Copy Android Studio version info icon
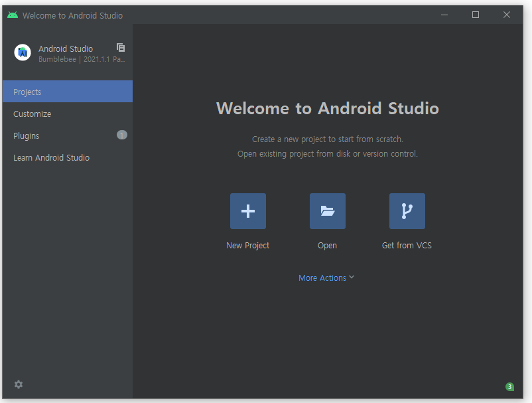Screen dimensions: 532x403 pos(121,48)
